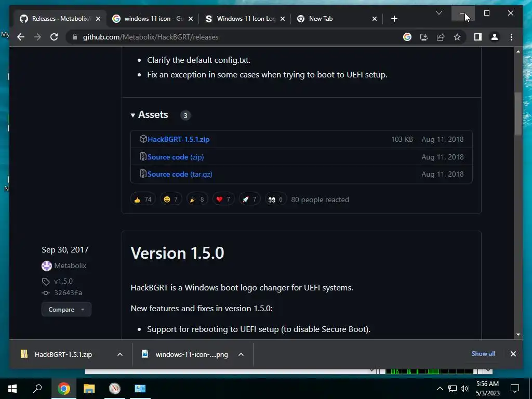
Task: Open File Explorer from the taskbar
Action: tap(89, 389)
